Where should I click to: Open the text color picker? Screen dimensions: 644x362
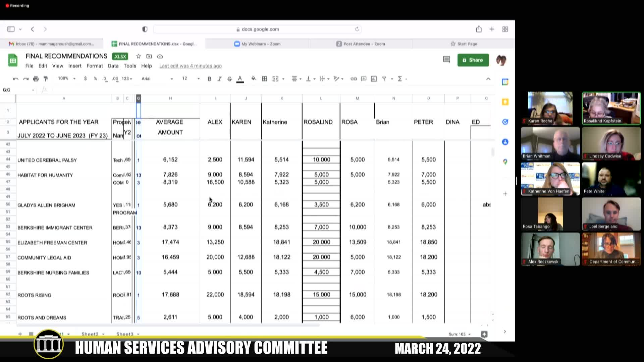click(x=240, y=79)
